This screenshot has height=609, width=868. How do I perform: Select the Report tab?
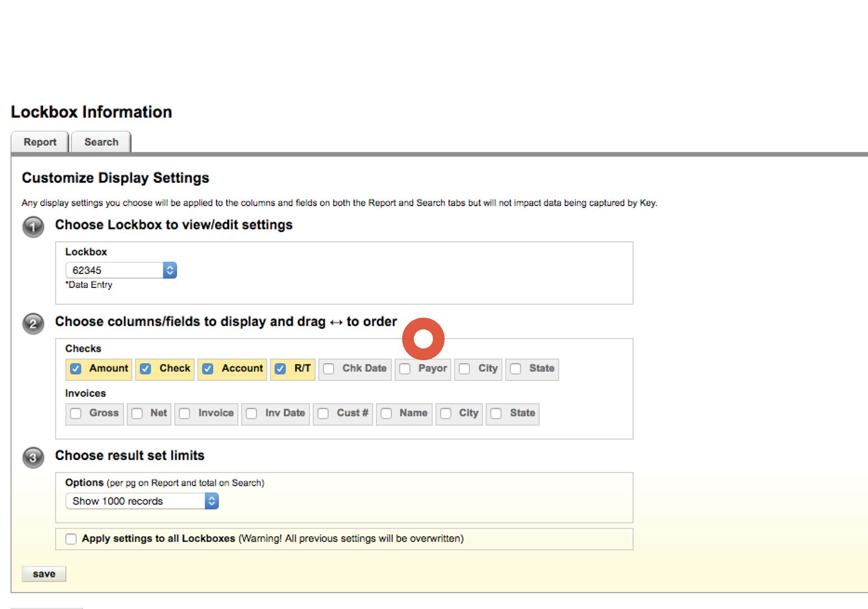tap(40, 142)
